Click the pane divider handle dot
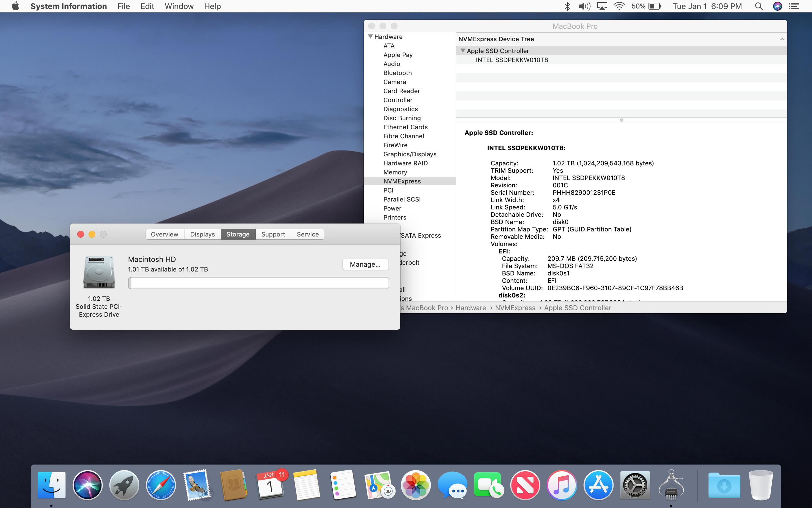This screenshot has height=508, width=812. pos(621,120)
